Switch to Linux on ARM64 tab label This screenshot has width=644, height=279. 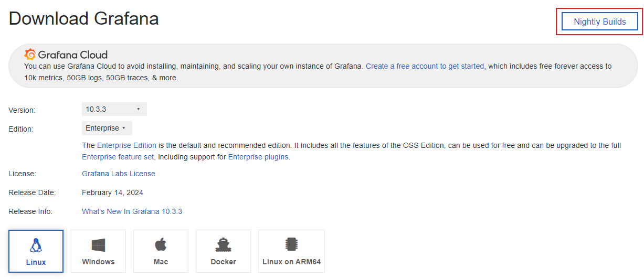pyautogui.click(x=291, y=262)
